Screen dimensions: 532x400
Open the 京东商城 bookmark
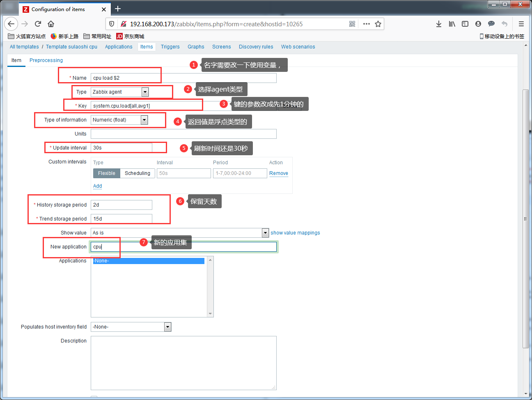click(x=130, y=36)
